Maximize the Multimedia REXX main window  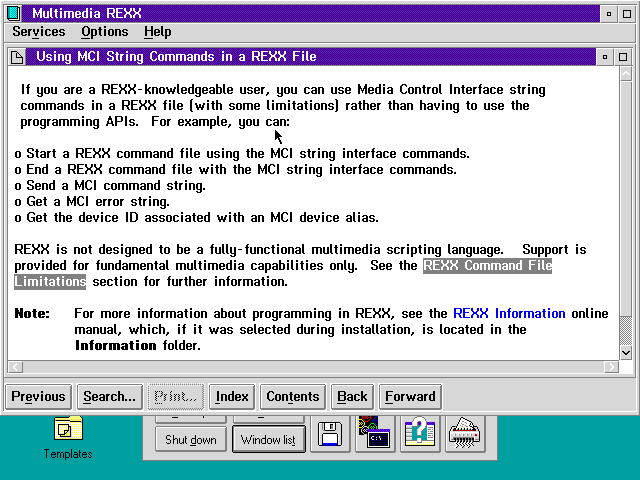tap(627, 14)
